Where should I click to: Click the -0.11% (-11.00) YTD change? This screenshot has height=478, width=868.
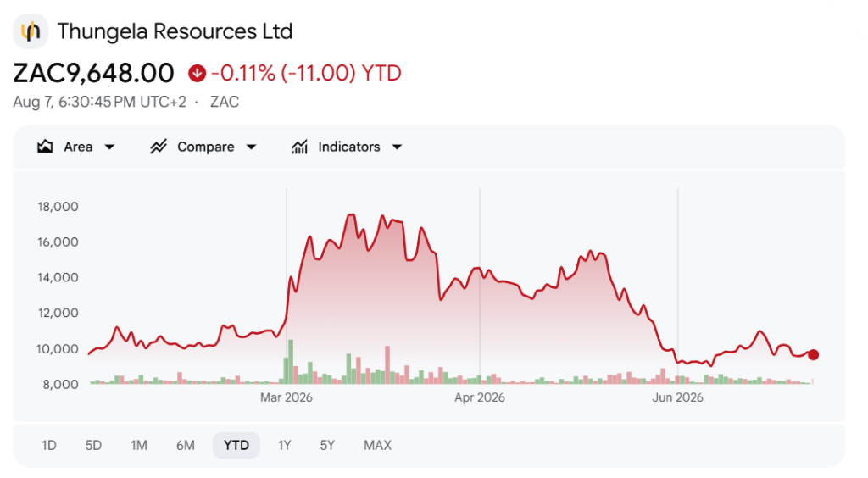click(306, 73)
